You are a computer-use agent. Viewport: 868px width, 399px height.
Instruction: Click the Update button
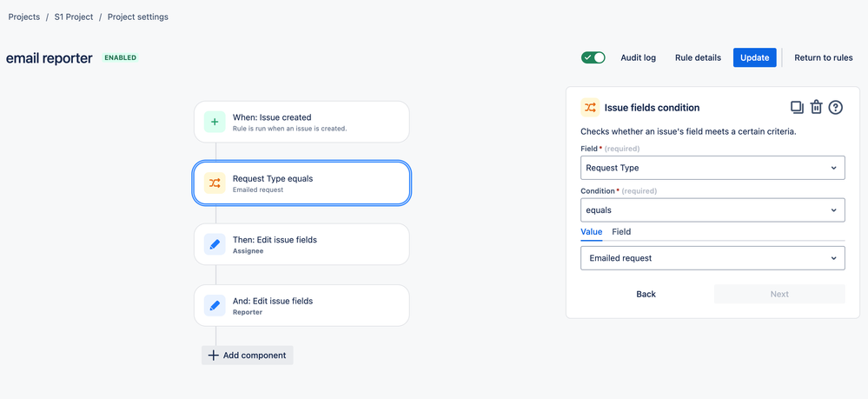click(x=754, y=57)
